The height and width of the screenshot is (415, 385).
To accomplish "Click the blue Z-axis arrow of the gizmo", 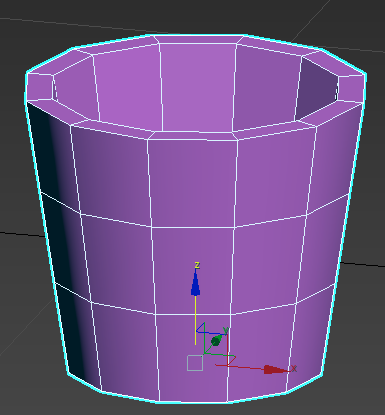I will 195,283.
